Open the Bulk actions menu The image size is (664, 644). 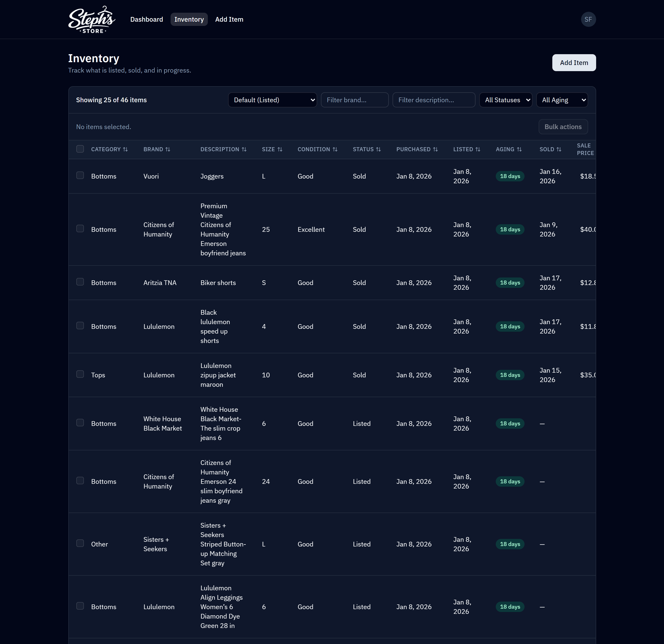coord(563,127)
